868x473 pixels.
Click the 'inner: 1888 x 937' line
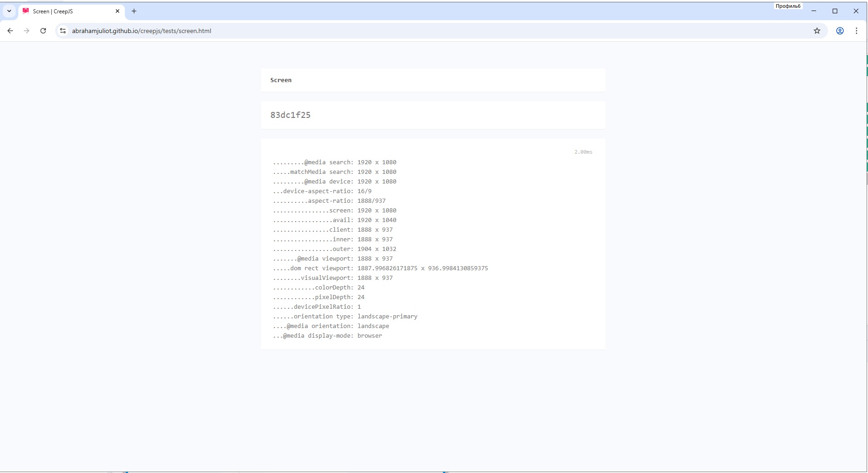pyautogui.click(x=333, y=239)
